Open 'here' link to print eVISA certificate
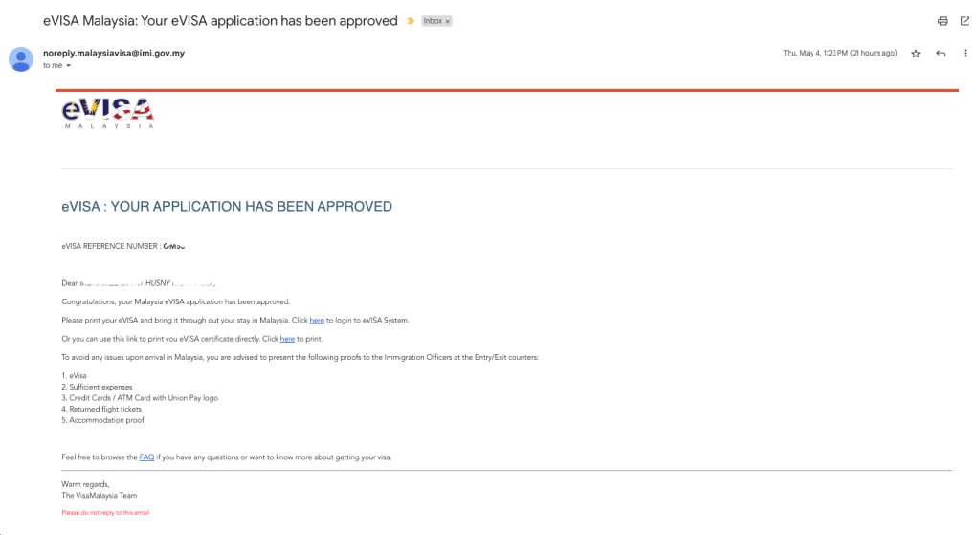The image size is (980, 535). [287, 339]
